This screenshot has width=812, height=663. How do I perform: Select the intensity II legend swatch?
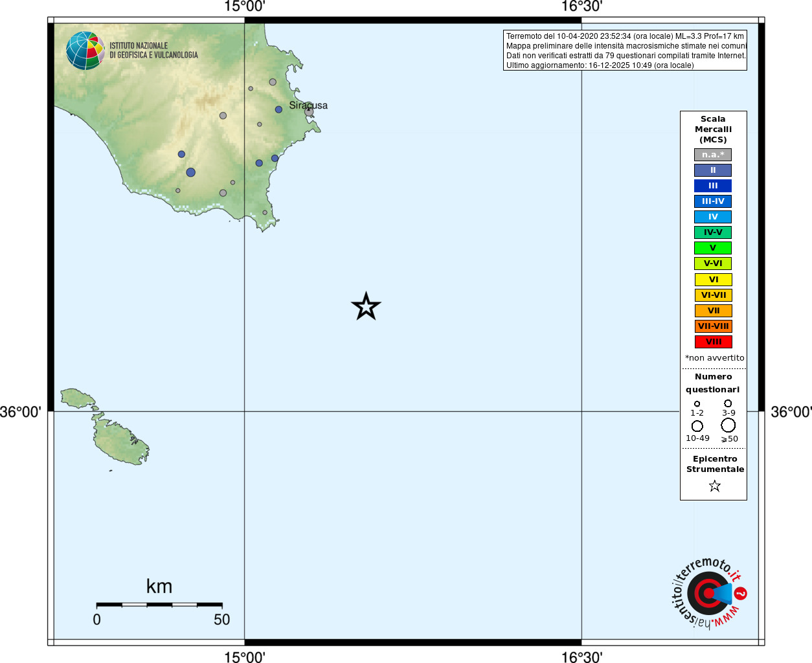pos(713,170)
